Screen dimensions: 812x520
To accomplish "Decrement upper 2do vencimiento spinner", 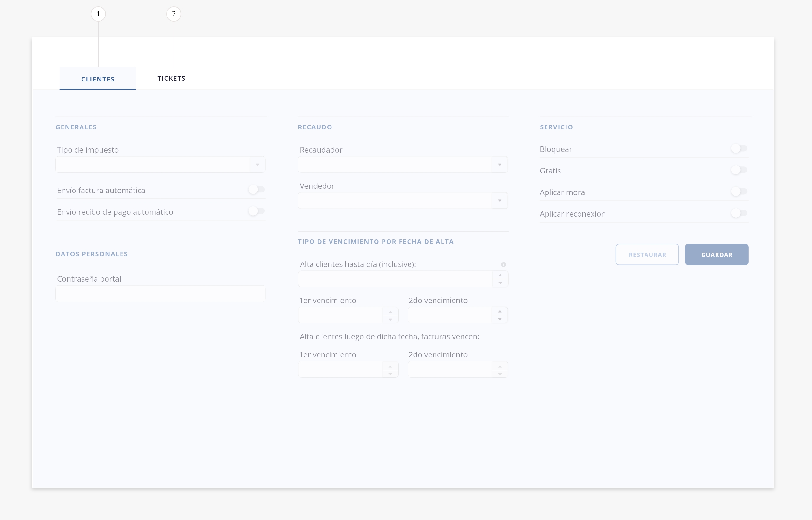I will point(500,319).
